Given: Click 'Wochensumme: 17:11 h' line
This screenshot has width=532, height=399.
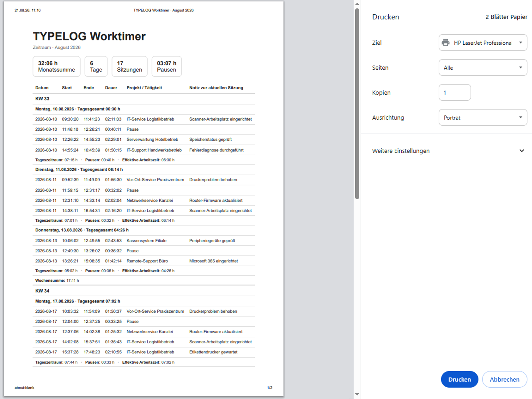Looking at the screenshot, I should (57, 280).
